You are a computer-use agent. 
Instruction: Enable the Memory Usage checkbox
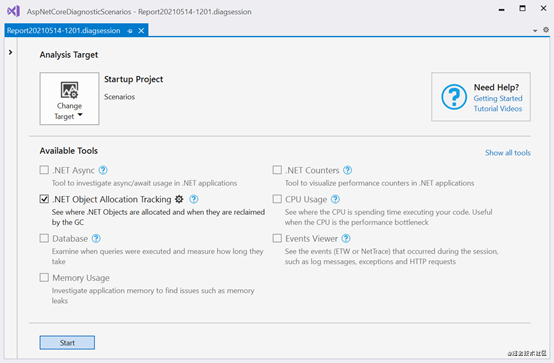44,277
